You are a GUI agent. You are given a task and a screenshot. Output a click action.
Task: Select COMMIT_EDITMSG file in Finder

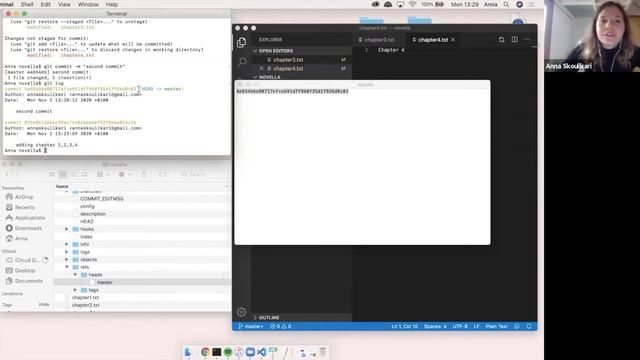pyautogui.click(x=102, y=199)
